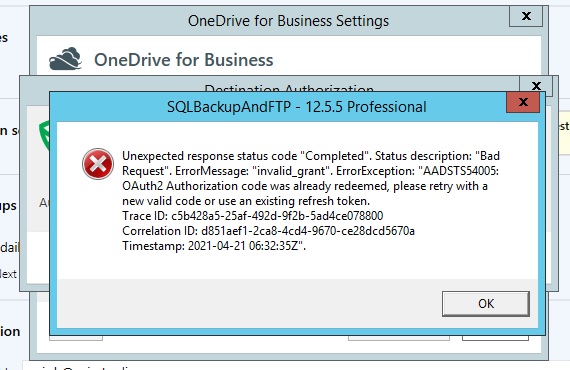Click the red error X icon
The width and height of the screenshot is (570, 370).
(98, 164)
